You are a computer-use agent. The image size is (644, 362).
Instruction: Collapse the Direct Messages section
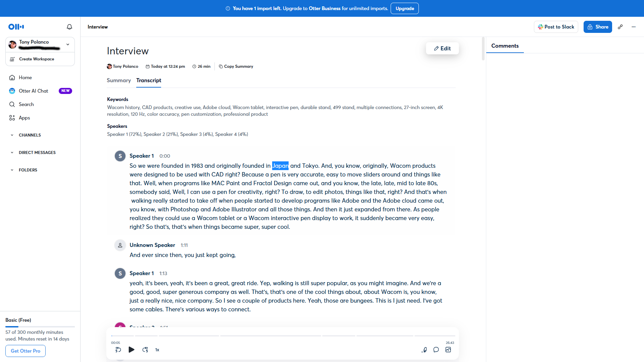(12, 153)
